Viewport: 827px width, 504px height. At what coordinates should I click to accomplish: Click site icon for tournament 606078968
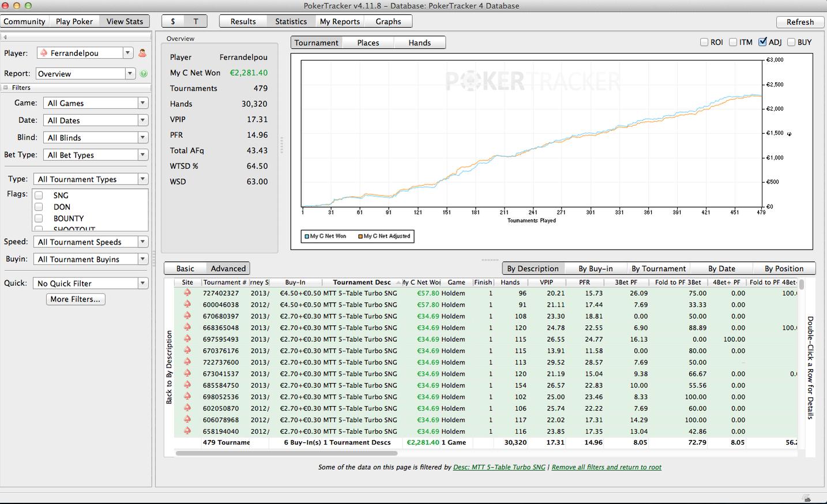[x=187, y=420]
